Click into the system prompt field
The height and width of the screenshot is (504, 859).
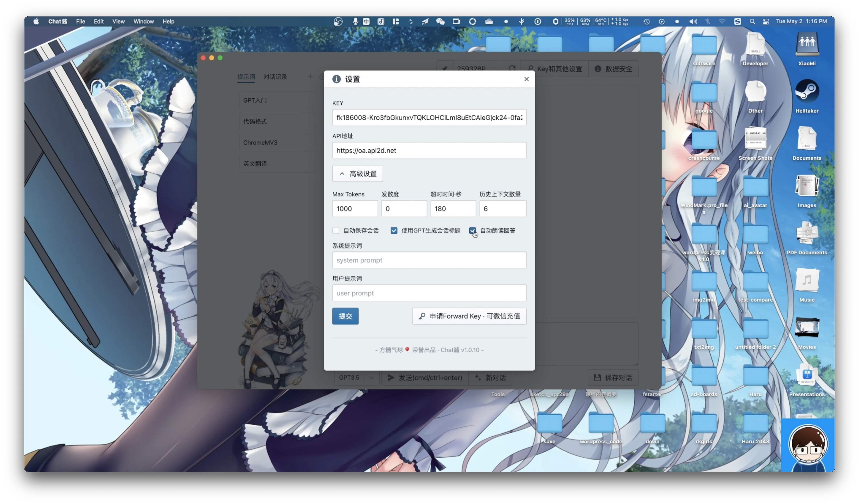tap(429, 260)
